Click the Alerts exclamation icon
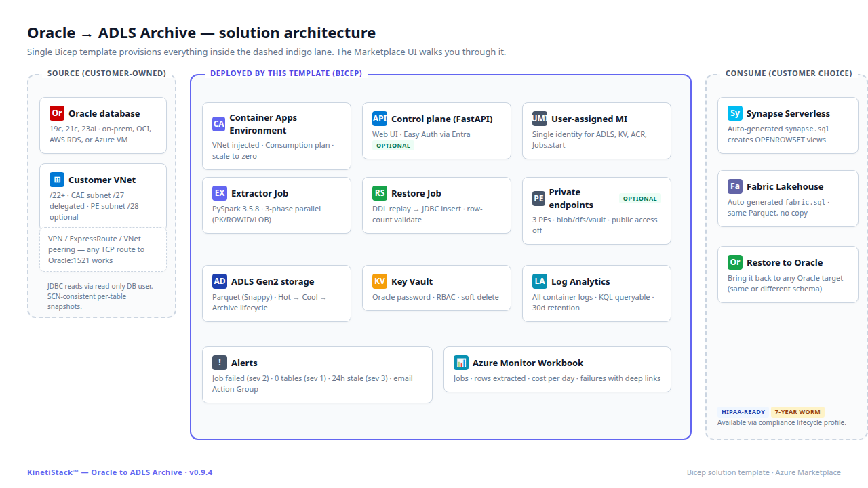The height and width of the screenshot is (488, 868). [x=220, y=363]
